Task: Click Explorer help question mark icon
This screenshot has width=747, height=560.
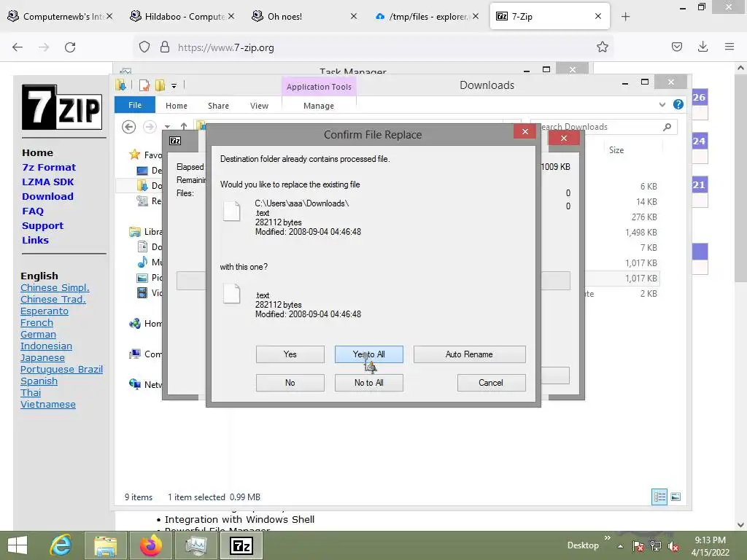Action: (x=678, y=105)
